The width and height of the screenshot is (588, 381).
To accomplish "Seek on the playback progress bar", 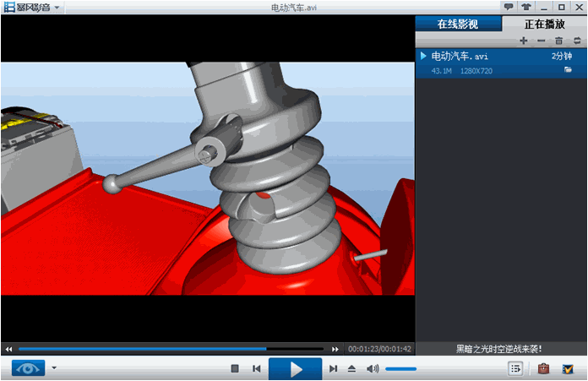I will [x=171, y=349].
